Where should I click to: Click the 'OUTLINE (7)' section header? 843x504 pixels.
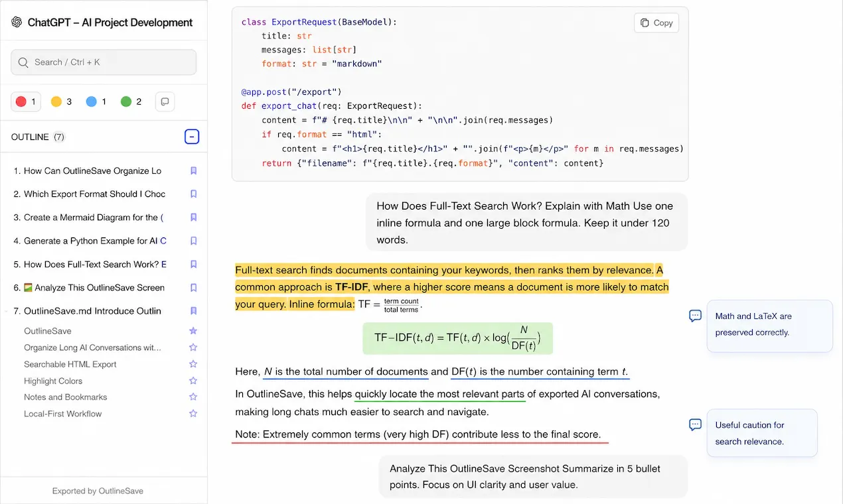38,137
